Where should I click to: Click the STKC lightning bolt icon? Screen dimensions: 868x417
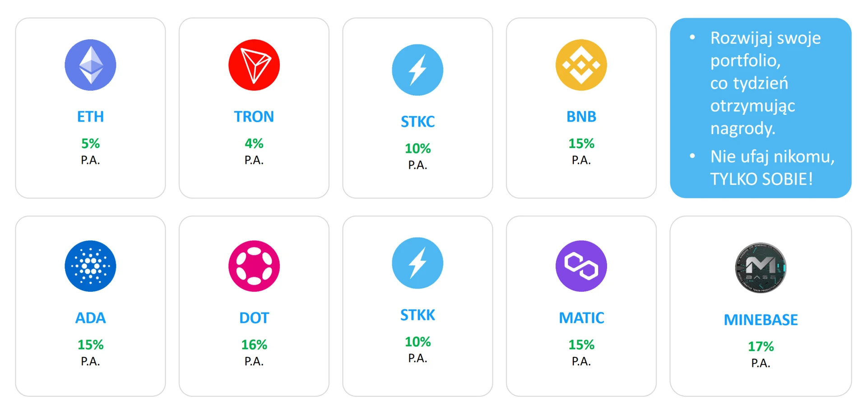coord(418,70)
